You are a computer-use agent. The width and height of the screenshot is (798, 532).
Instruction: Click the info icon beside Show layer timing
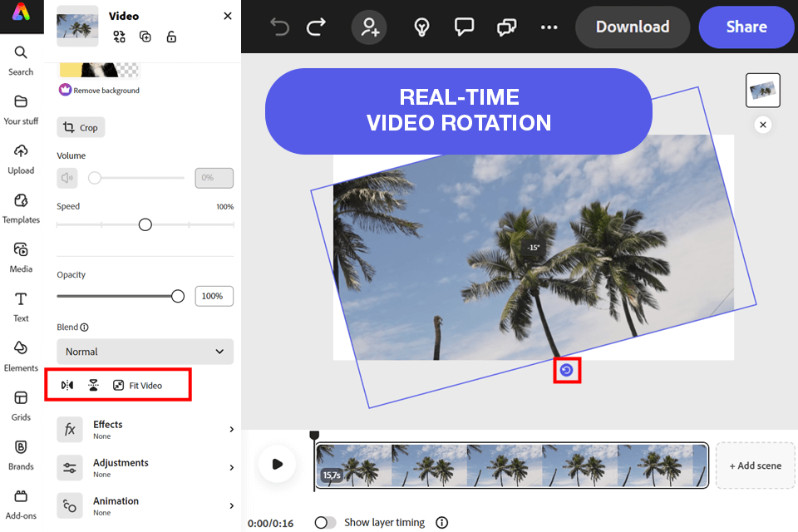click(441, 522)
